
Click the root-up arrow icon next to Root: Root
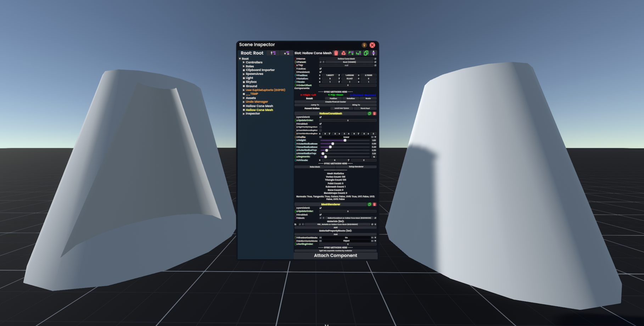[273, 53]
